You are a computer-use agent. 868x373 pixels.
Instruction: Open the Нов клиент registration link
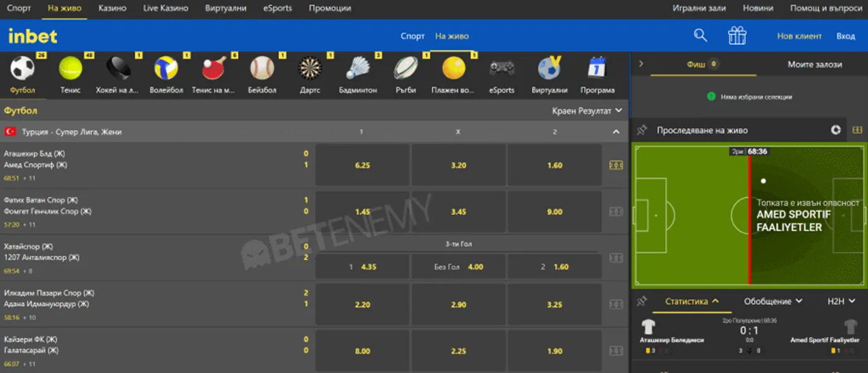[x=799, y=35]
